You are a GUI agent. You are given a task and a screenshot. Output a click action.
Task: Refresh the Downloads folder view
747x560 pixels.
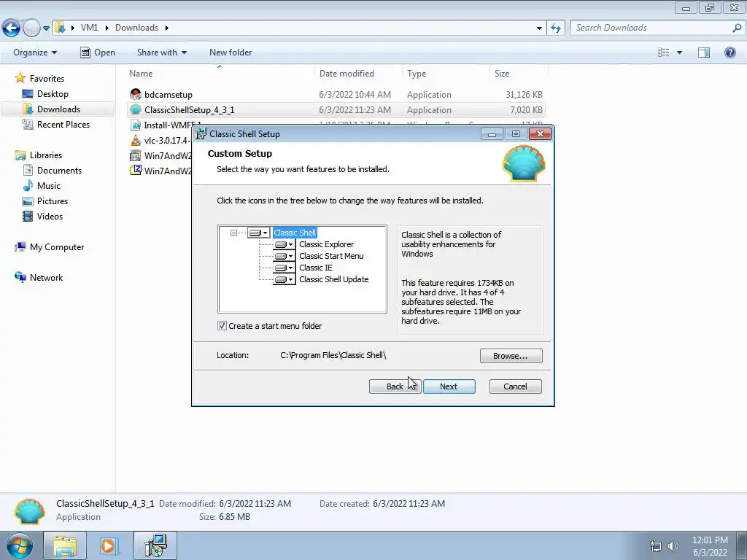(x=555, y=28)
